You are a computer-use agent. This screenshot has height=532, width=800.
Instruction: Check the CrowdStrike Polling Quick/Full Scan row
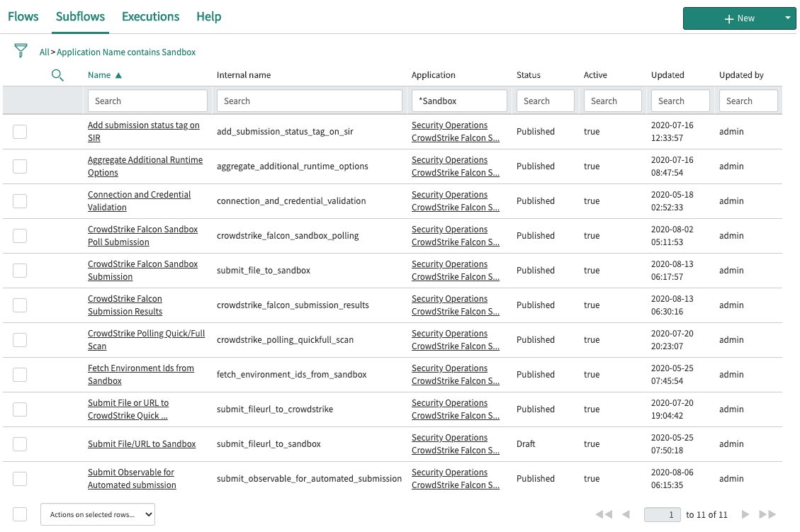coord(20,340)
